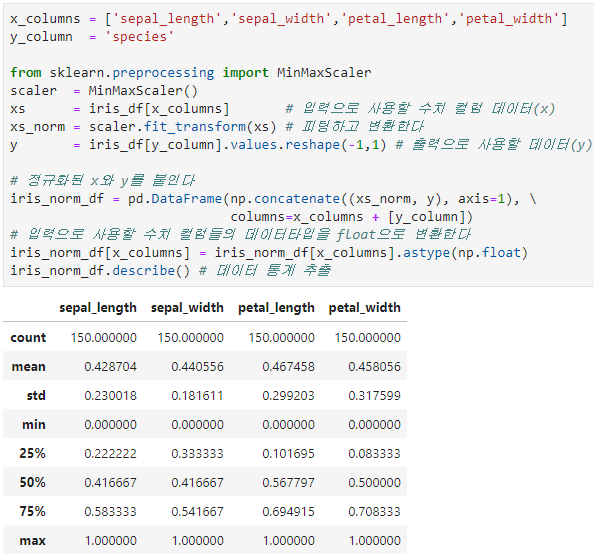The width and height of the screenshot is (594, 556).
Task: Click the 75% value 0.583333
Action: coord(110,512)
